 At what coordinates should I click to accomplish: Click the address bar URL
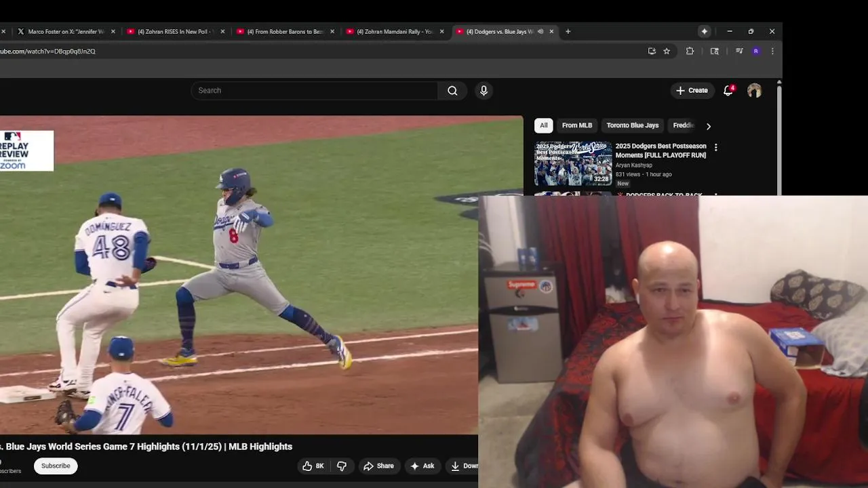coord(47,51)
